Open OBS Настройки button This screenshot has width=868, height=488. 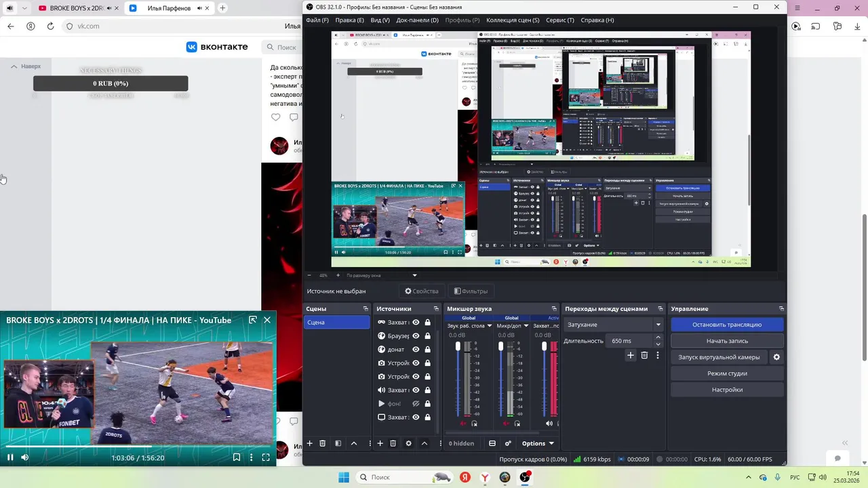[727, 390]
